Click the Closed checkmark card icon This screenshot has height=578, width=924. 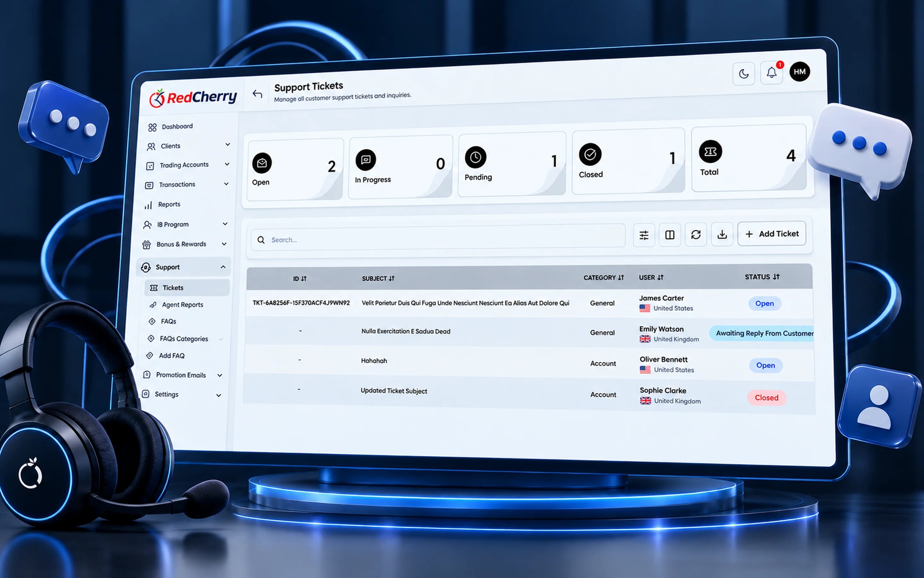(x=590, y=154)
